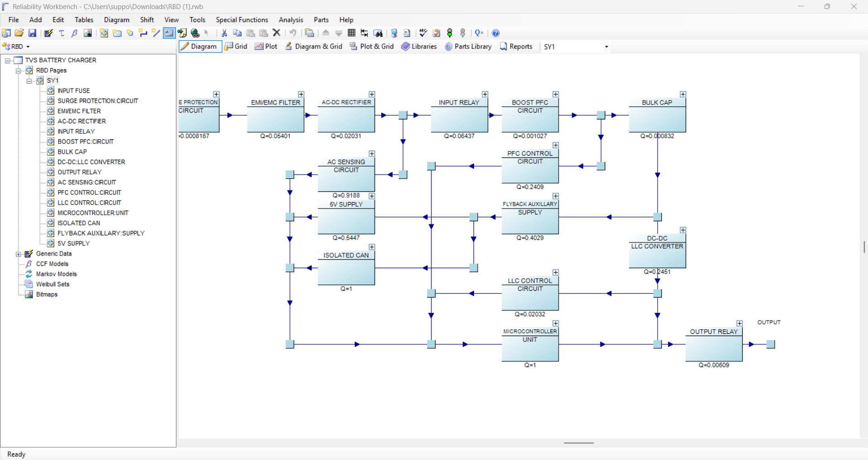This screenshot has width=868, height=460.
Task: Collapse the TVS BATTERY CHARGER tree node
Action: coord(8,60)
